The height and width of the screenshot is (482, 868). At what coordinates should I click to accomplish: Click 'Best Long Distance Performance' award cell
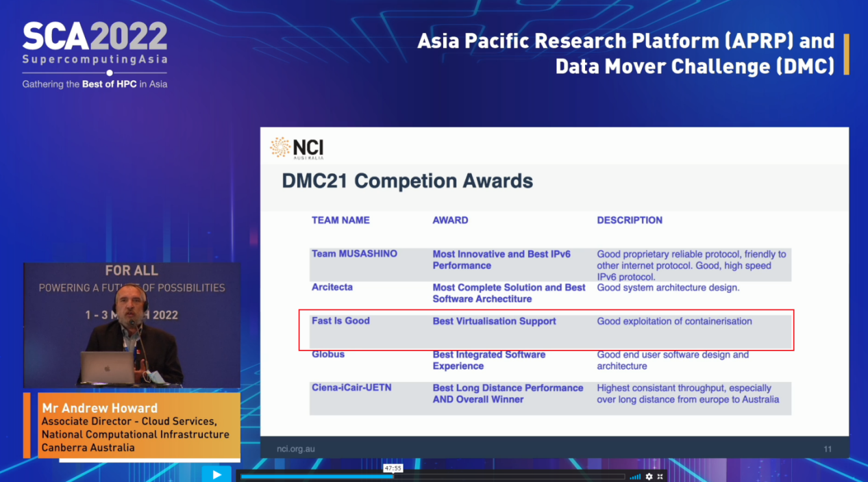click(x=508, y=394)
